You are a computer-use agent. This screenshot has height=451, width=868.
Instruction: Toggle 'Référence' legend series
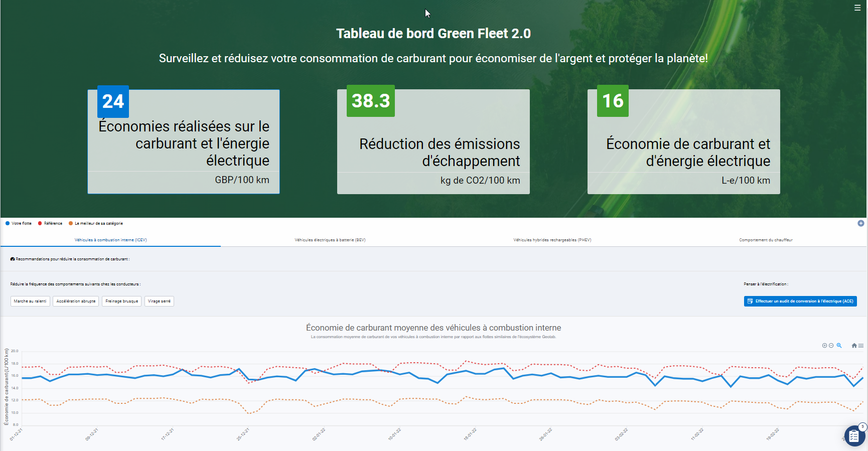pyautogui.click(x=50, y=223)
